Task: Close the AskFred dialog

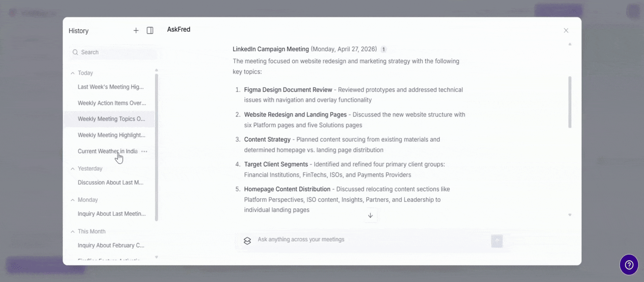Action: click(x=566, y=30)
